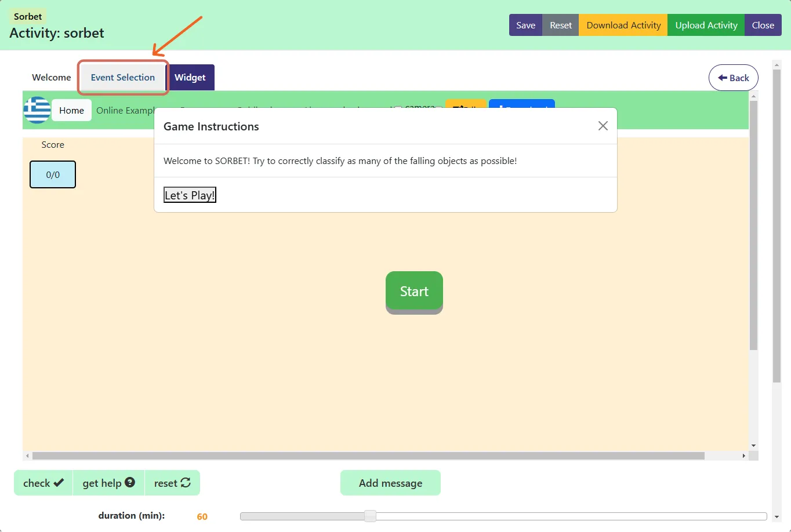791x532 pixels.
Task: Select the Widget tab
Action: coord(190,78)
